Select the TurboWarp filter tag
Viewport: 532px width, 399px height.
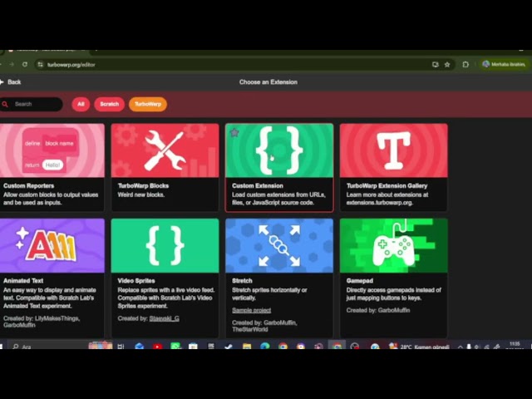[148, 104]
